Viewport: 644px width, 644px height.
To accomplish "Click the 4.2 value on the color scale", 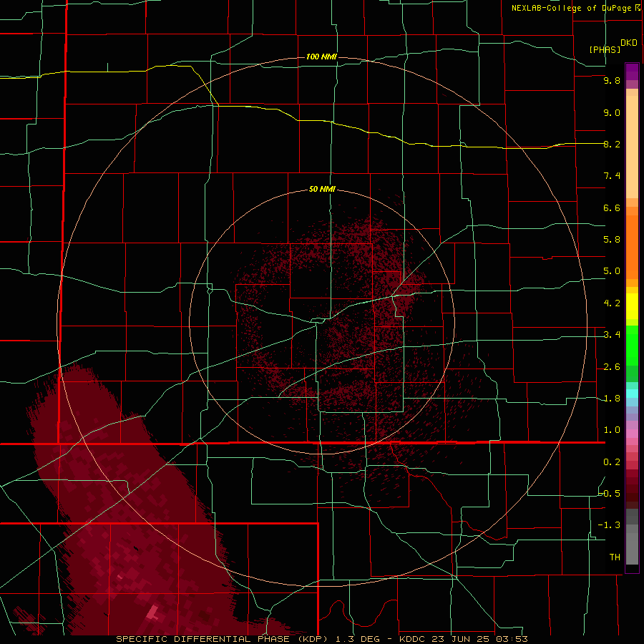I will [612, 303].
